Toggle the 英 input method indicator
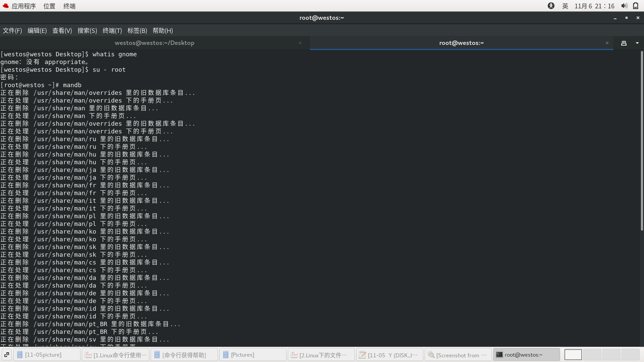This screenshot has width=644, height=362. 565,6
